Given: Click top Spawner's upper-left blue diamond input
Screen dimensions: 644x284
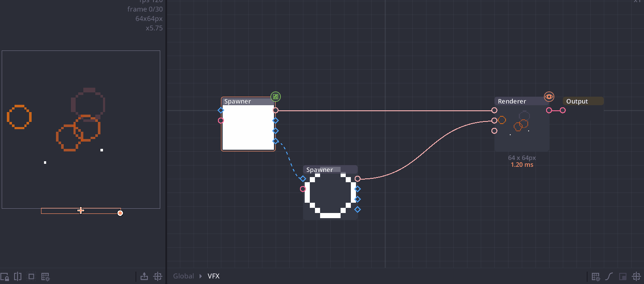Looking at the screenshot, I should [x=221, y=110].
